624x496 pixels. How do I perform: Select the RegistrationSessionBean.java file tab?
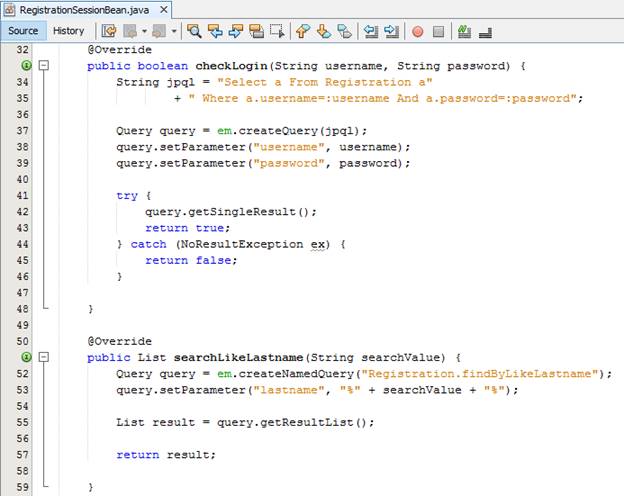pyautogui.click(x=84, y=10)
